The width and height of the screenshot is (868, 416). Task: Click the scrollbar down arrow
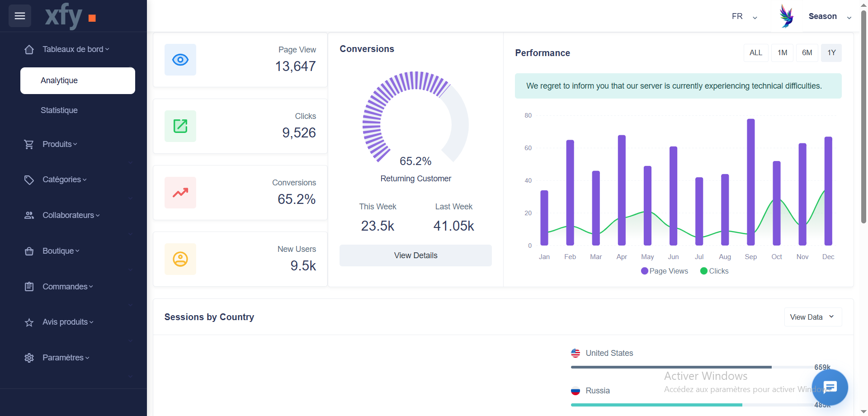tap(863, 411)
